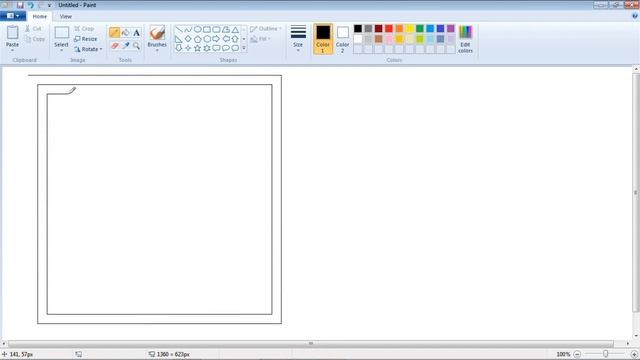Expand the full Shapes gallery
The image size is (640, 360).
pyautogui.click(x=244, y=48)
